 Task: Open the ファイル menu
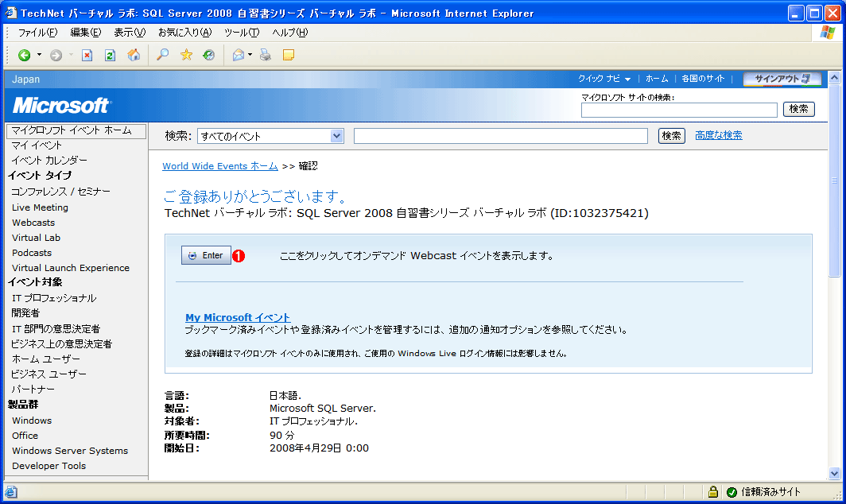pyautogui.click(x=38, y=33)
